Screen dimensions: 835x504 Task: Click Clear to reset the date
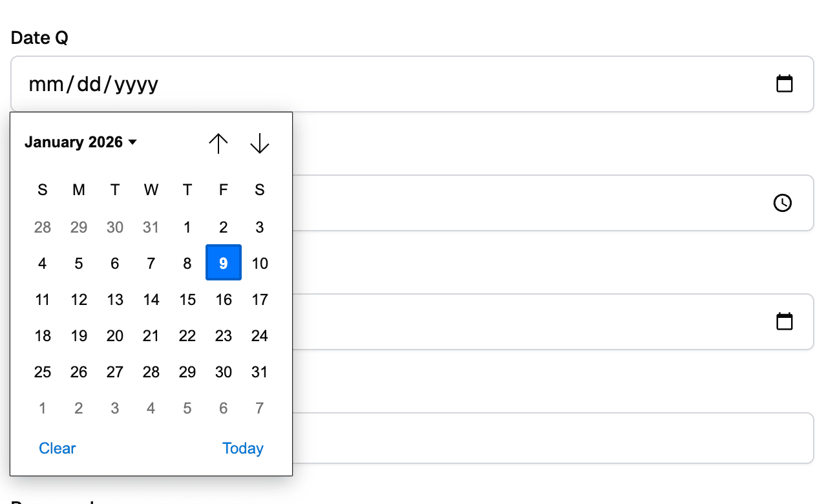(x=57, y=448)
